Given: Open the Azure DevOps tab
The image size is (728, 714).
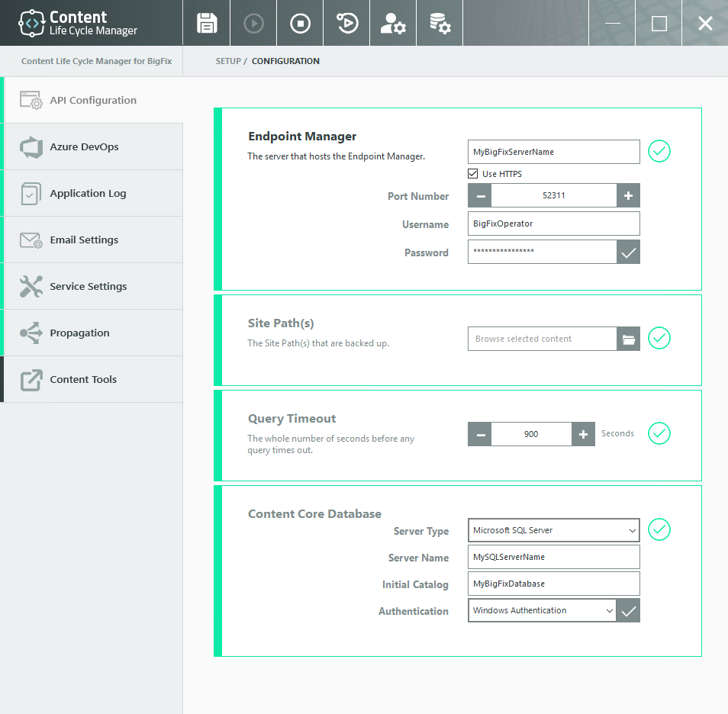Looking at the screenshot, I should point(93,146).
